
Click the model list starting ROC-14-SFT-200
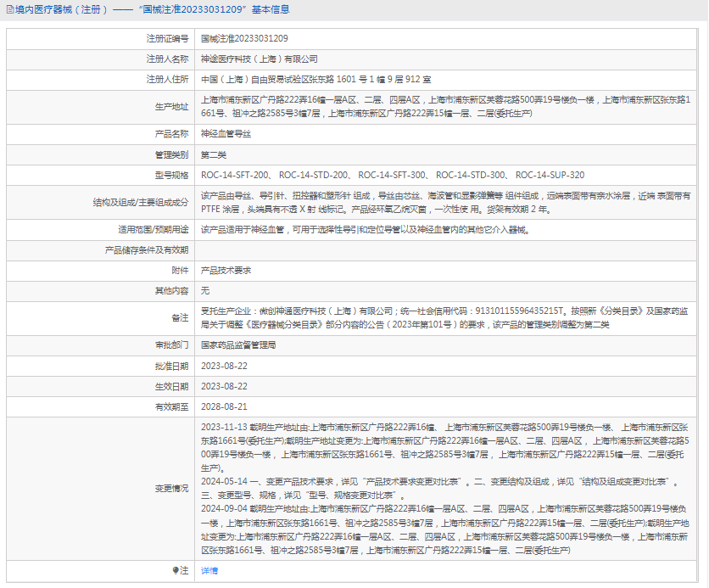pyautogui.click(x=393, y=175)
